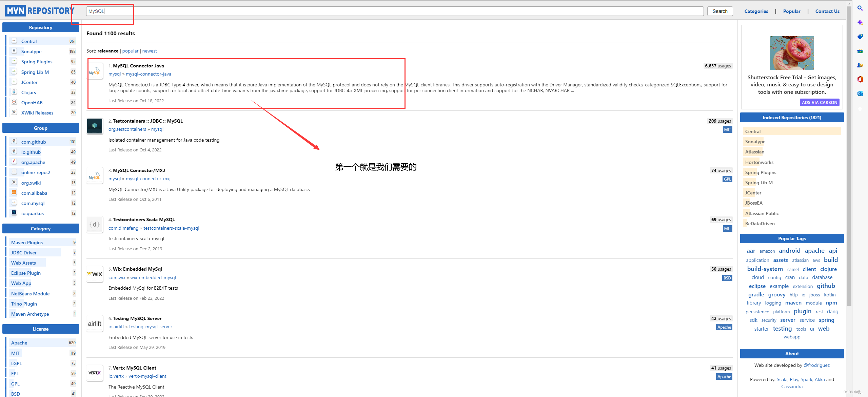Click the GPL license badge on Connector/MXJ
The image size is (868, 397).
(727, 179)
